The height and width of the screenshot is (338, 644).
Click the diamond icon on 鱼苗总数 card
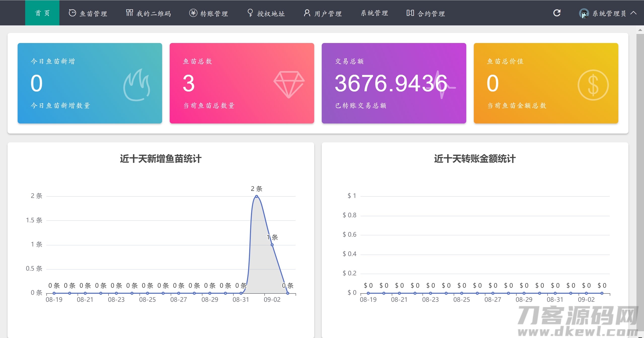(289, 84)
